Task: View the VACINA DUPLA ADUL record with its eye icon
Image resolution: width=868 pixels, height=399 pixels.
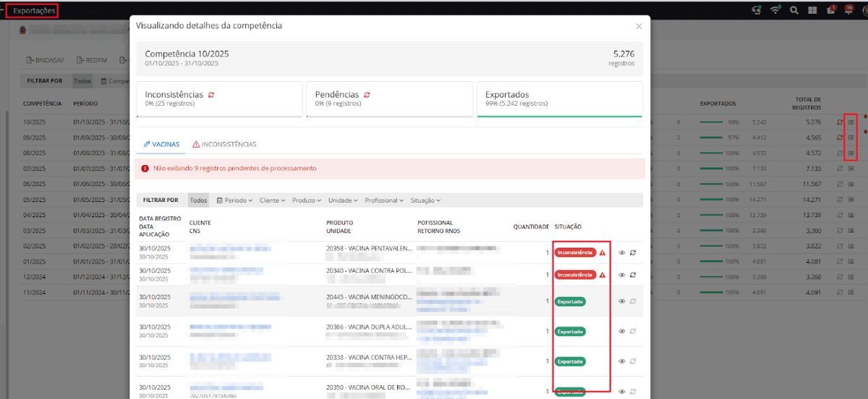Action: tap(621, 331)
